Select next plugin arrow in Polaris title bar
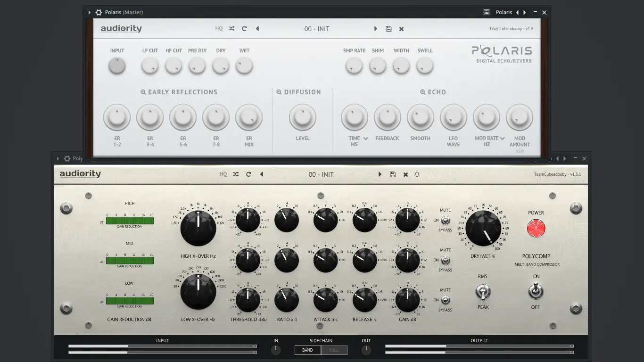 pos(524,12)
